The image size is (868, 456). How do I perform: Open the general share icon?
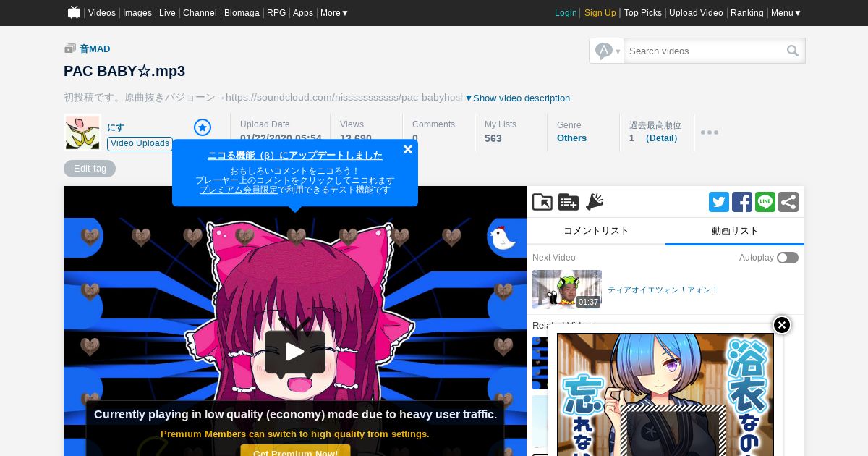[x=788, y=202]
